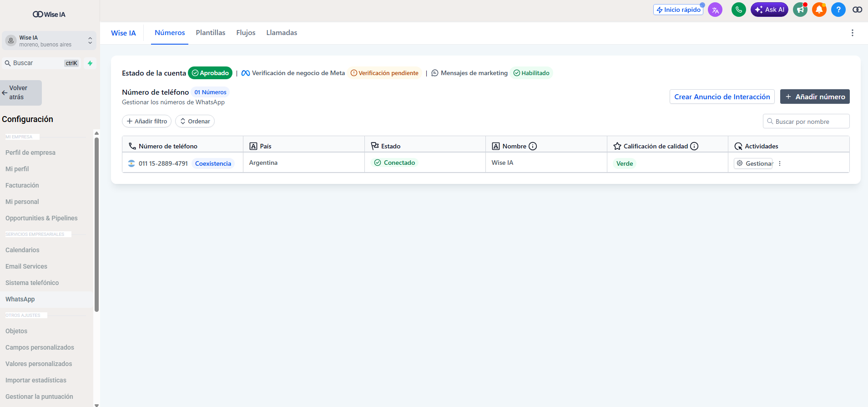Open Sistema telefónico settings
Image resolution: width=868 pixels, height=407 pixels.
(32, 283)
